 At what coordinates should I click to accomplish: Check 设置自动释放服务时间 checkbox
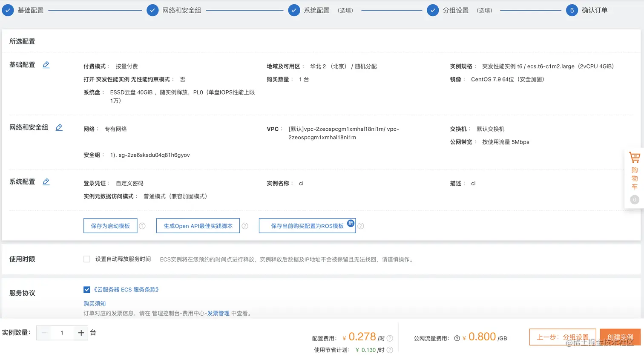pos(86,259)
